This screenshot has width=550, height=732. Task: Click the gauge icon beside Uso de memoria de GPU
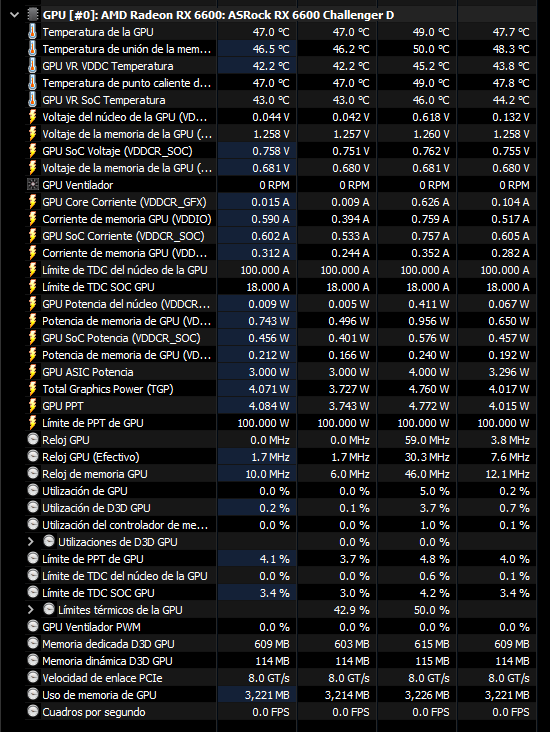33,694
